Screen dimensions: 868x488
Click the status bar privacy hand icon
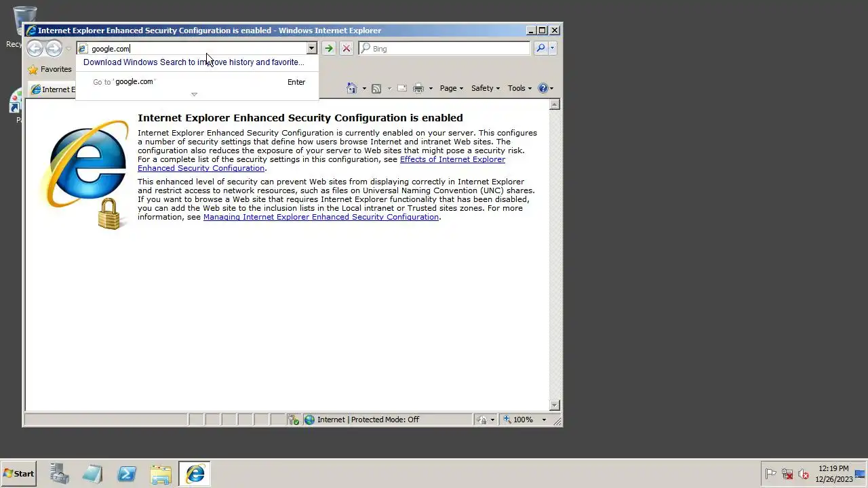click(x=481, y=420)
